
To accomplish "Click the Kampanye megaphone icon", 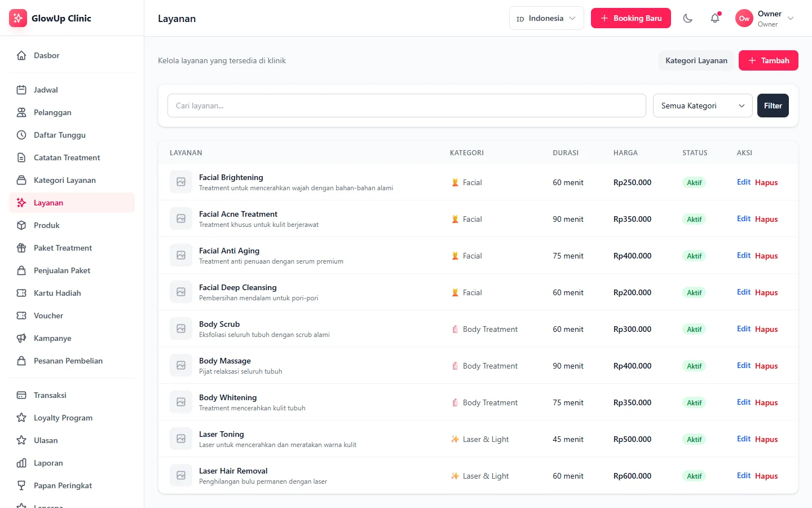I will 21,338.
